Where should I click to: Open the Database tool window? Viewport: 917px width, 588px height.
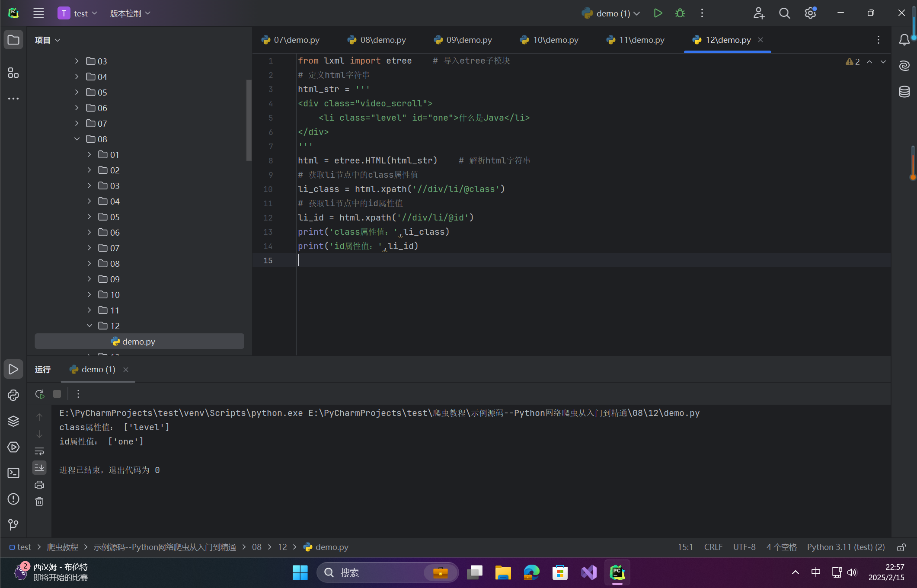click(x=904, y=92)
